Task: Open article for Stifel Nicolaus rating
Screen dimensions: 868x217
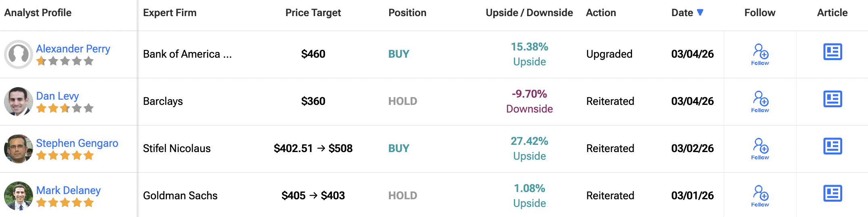Action: (x=833, y=146)
